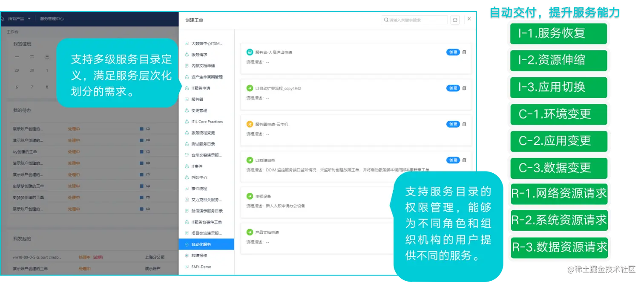The height and width of the screenshot is (282, 644).
Task: Click the copy icon beside 产品文档申请
Action: pos(464,232)
